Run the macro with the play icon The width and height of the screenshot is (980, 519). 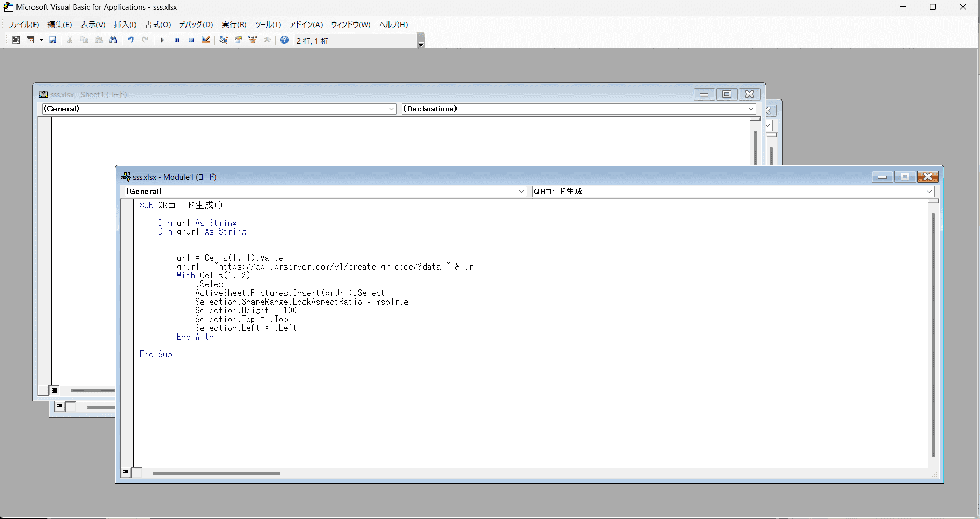162,40
